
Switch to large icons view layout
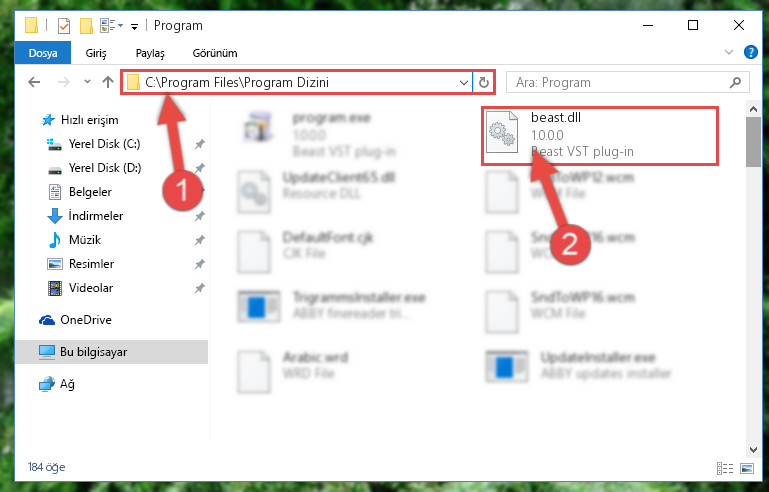point(747,468)
